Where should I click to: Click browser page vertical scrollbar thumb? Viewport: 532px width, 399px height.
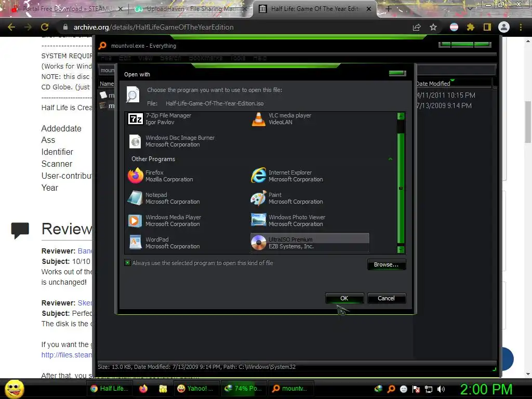click(528, 122)
